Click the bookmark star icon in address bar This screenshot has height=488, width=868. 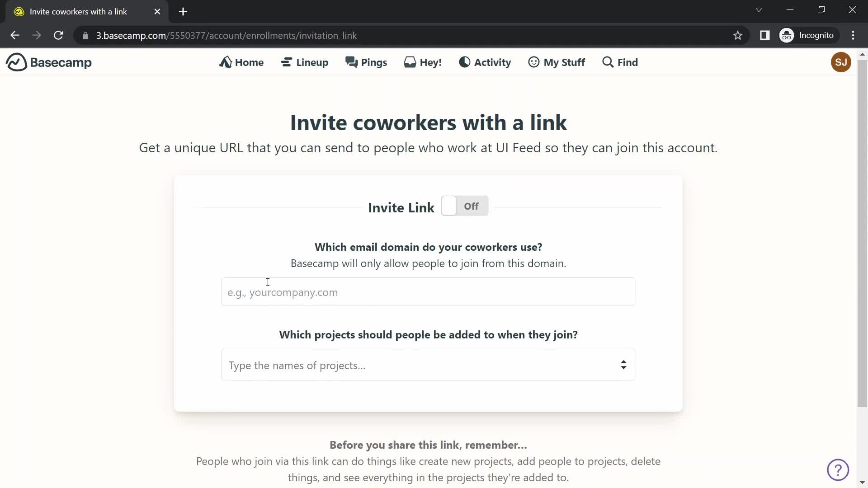pyautogui.click(x=738, y=35)
